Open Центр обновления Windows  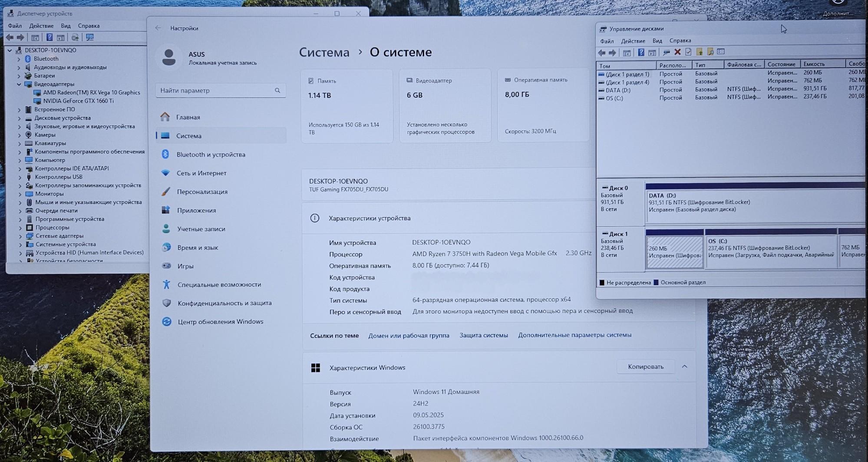coord(221,321)
